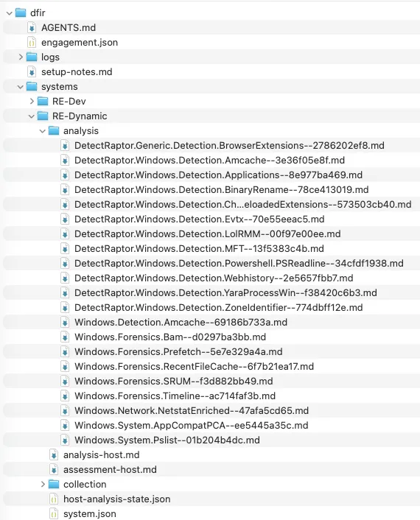Select DetectRaptor.Windows.Detection.Ch...eloadedExtensions--573503cb40.md
The width and height of the screenshot is (420, 520).
pyautogui.click(x=243, y=204)
